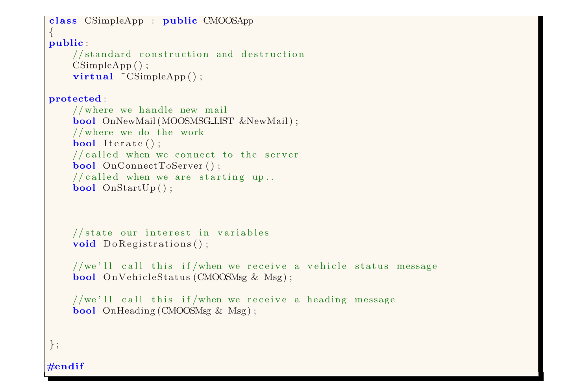Click the virtual keyword on the destructor line

click(93, 77)
